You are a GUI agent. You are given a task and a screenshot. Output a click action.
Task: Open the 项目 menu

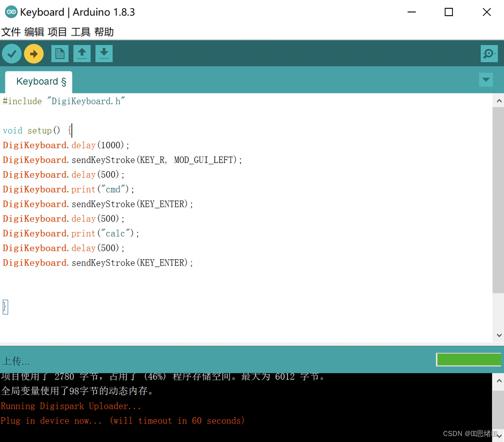tap(57, 32)
